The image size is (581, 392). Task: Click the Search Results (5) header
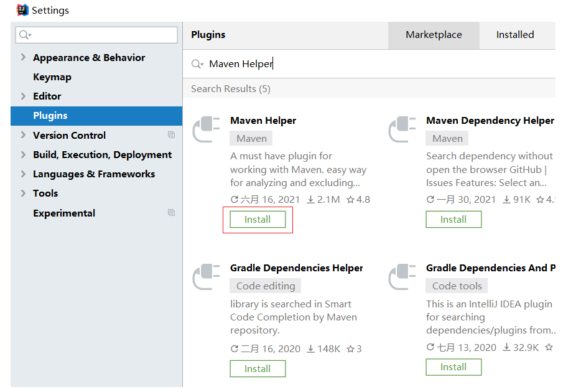pyautogui.click(x=231, y=89)
